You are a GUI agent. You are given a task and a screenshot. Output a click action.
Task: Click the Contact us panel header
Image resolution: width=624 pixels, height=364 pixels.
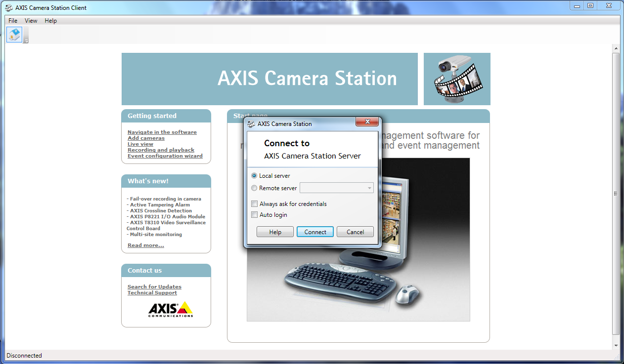pyautogui.click(x=166, y=271)
